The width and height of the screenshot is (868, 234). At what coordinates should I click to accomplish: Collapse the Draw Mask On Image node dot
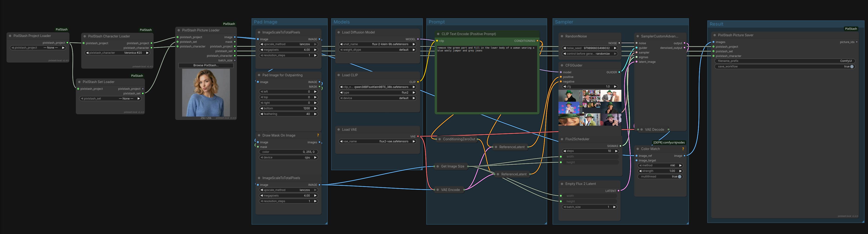(x=259, y=135)
